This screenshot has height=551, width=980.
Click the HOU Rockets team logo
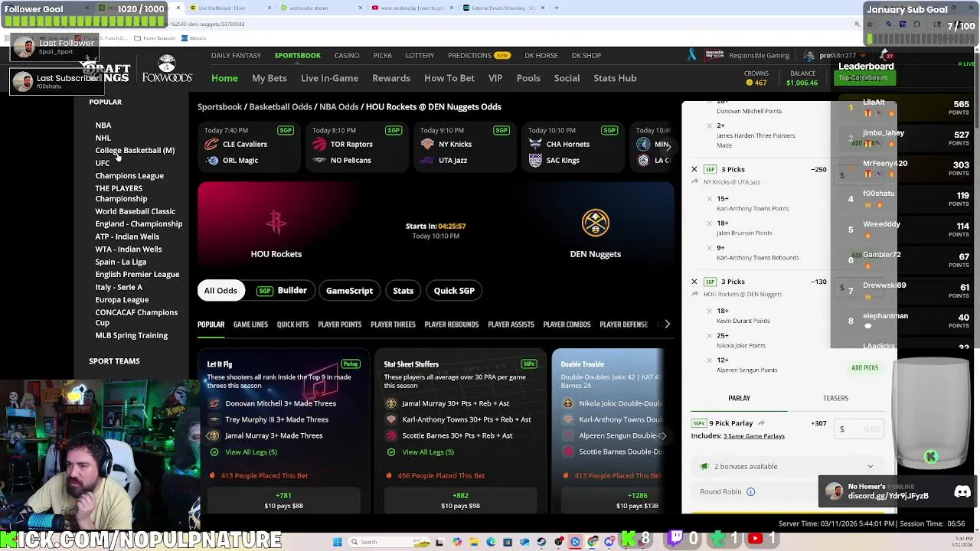click(276, 223)
